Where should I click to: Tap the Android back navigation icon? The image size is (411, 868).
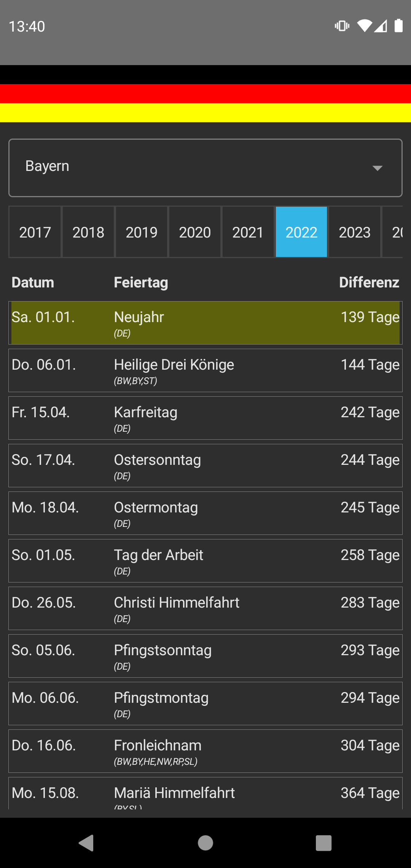point(86,842)
